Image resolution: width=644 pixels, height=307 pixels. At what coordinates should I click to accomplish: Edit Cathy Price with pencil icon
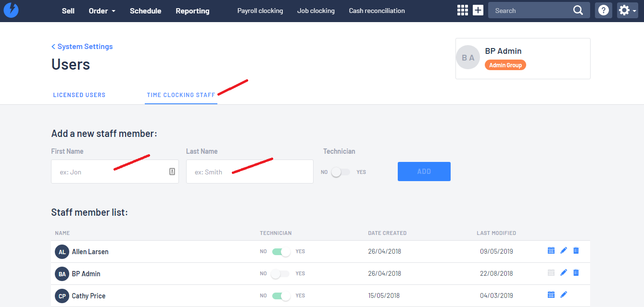pyautogui.click(x=564, y=295)
